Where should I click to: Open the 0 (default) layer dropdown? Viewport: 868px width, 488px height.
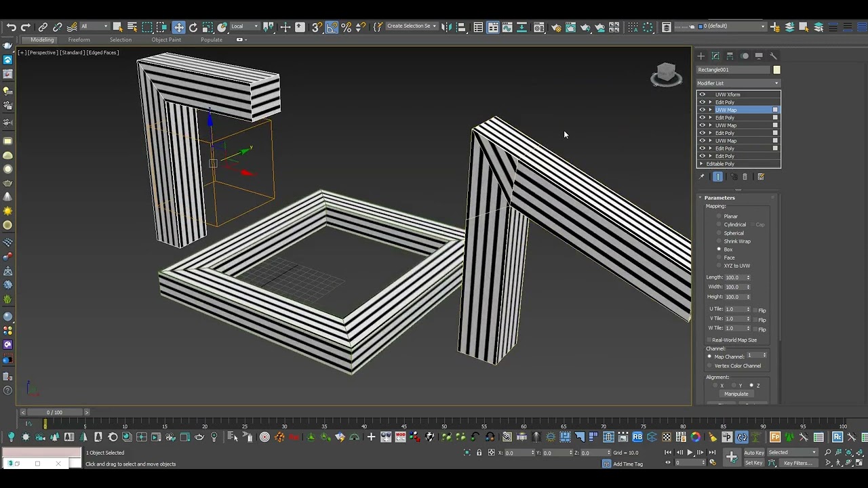pos(732,26)
